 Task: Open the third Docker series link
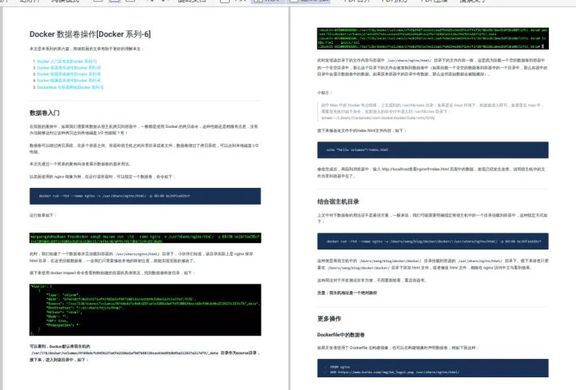(69, 74)
